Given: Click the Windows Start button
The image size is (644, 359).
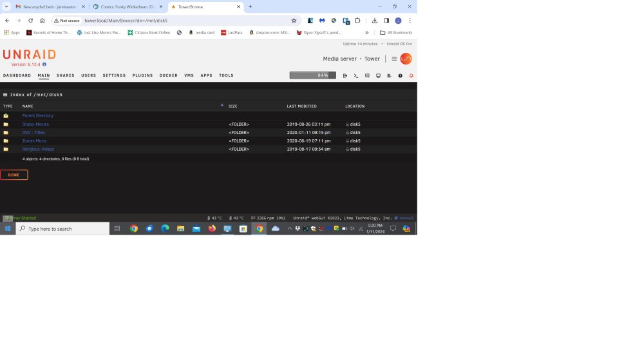Looking at the screenshot, I should [7, 229].
